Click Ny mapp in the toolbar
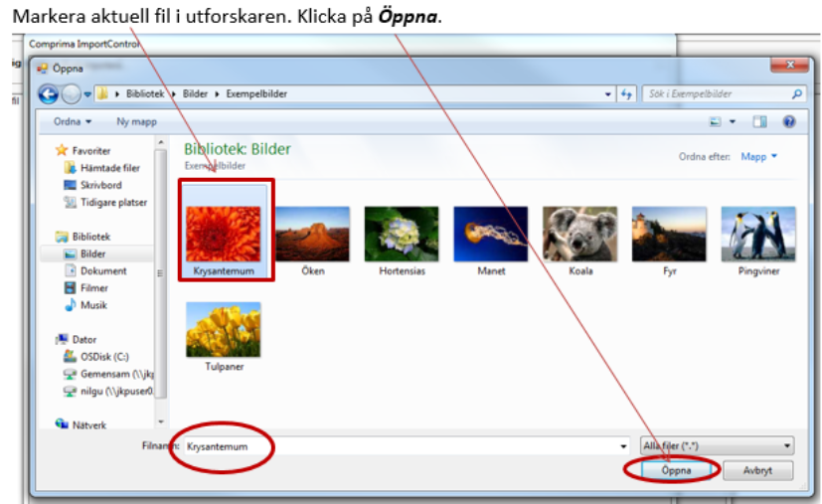 pos(136,121)
